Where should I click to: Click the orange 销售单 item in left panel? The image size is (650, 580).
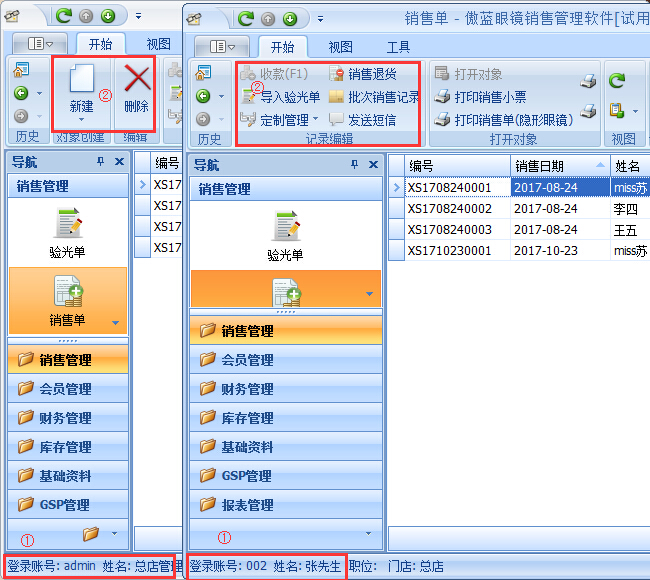[68, 300]
